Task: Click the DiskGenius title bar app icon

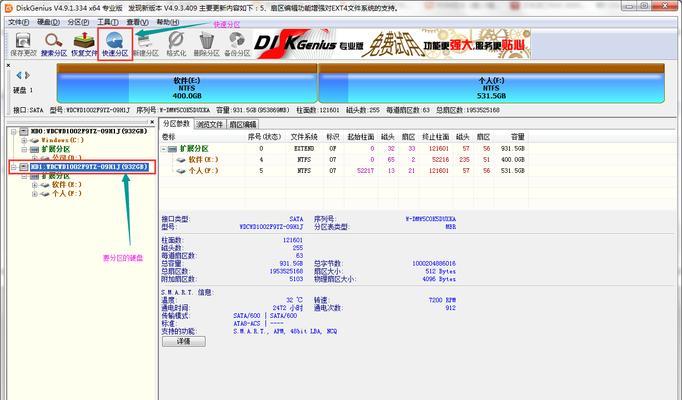Action: coord(8,7)
